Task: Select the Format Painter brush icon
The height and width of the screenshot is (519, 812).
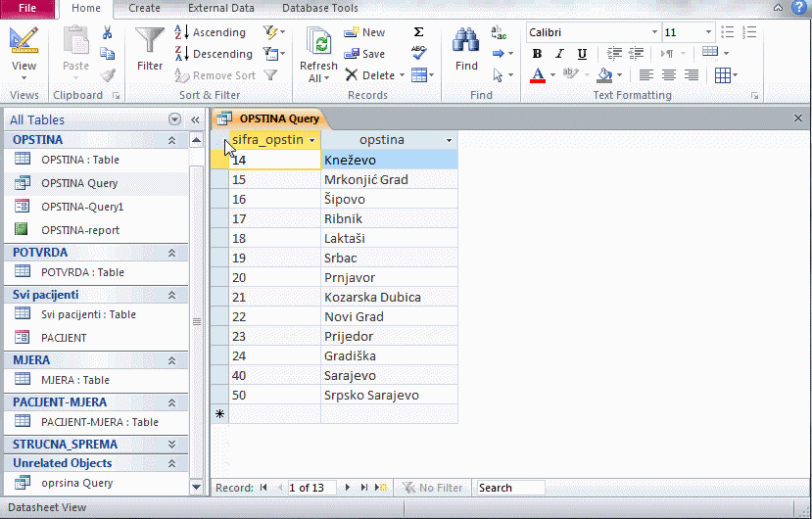Action: 108,75
